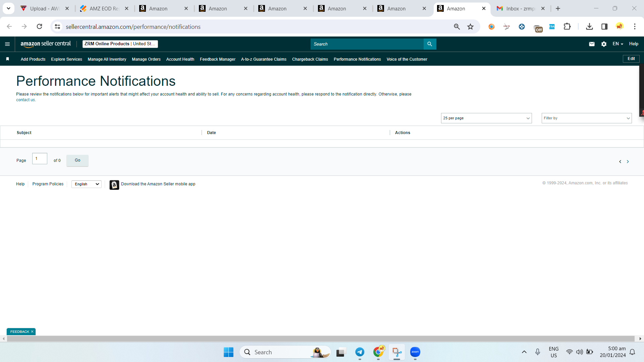Close the Gmail Inbox tab
644x362 pixels.
(543, 8)
